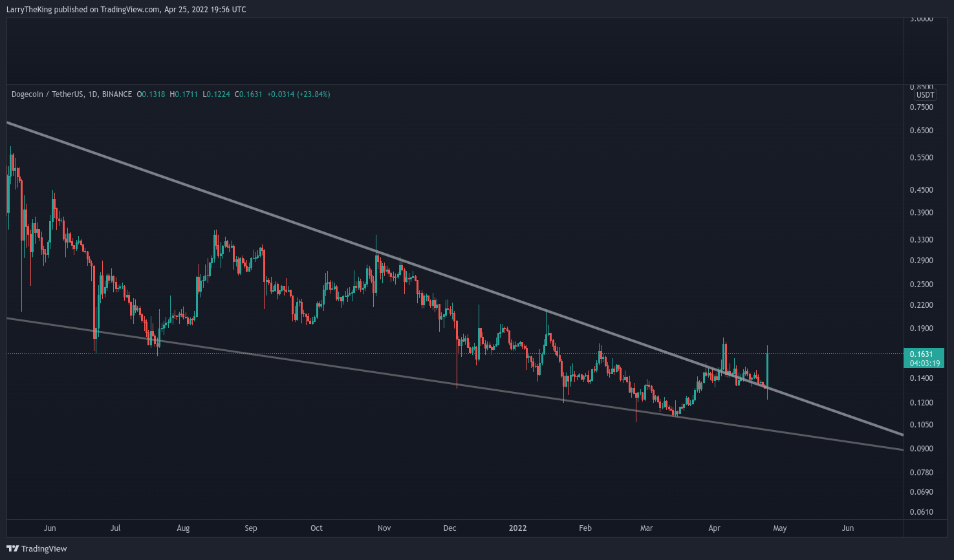The height and width of the screenshot is (560, 954).
Task: Click the 0.1050 price axis label
Action: 921,425
